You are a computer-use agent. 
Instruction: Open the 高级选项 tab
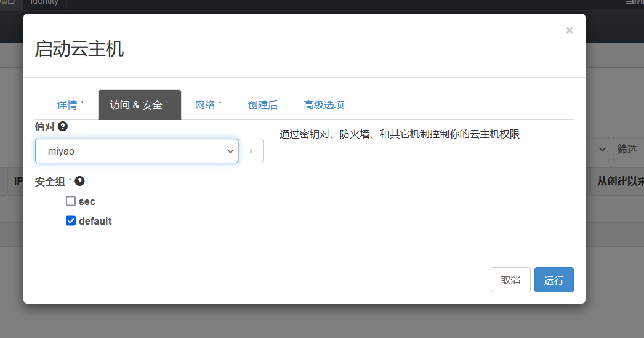pyautogui.click(x=324, y=105)
